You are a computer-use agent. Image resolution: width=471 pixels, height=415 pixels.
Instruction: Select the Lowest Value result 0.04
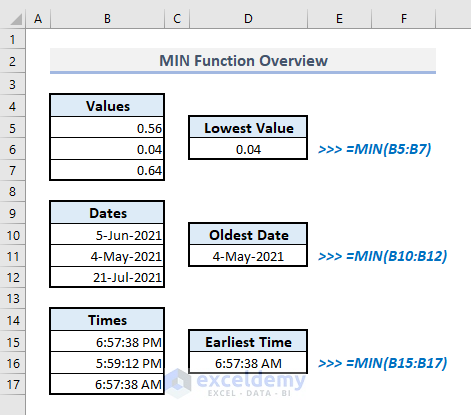[x=248, y=149]
